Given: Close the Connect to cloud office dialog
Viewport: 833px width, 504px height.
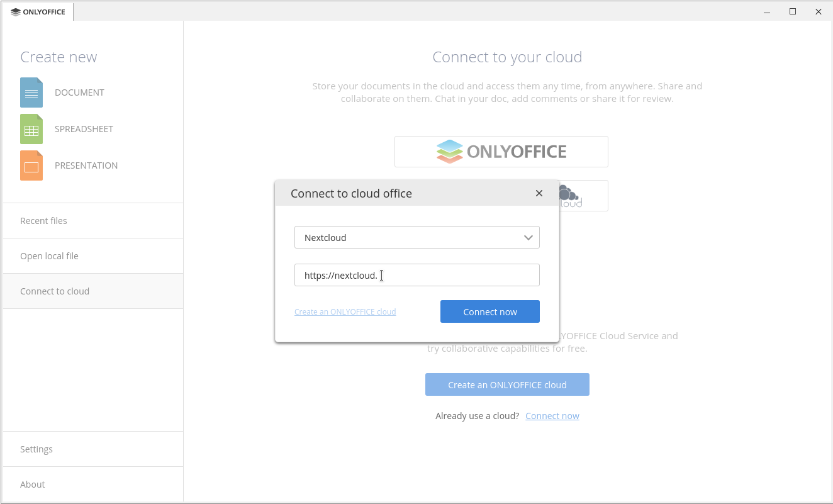Looking at the screenshot, I should [x=539, y=193].
